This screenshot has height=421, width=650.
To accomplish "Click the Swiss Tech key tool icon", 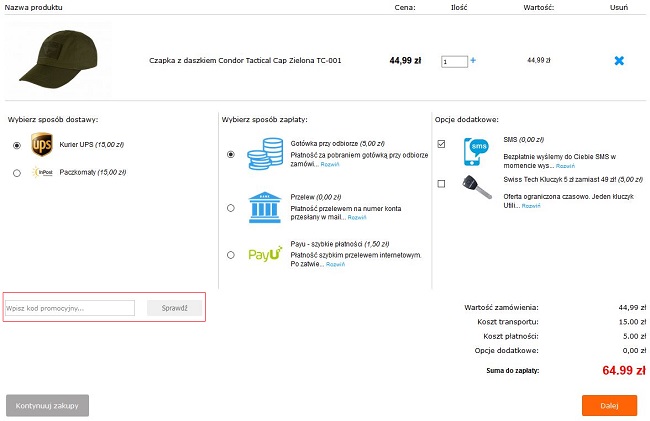I will pyautogui.click(x=476, y=187).
